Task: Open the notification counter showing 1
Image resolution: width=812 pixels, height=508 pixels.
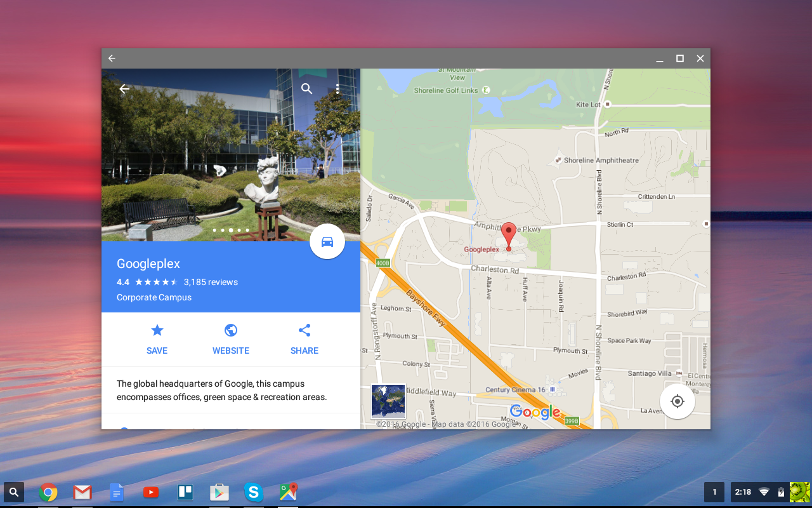Action: (x=714, y=491)
